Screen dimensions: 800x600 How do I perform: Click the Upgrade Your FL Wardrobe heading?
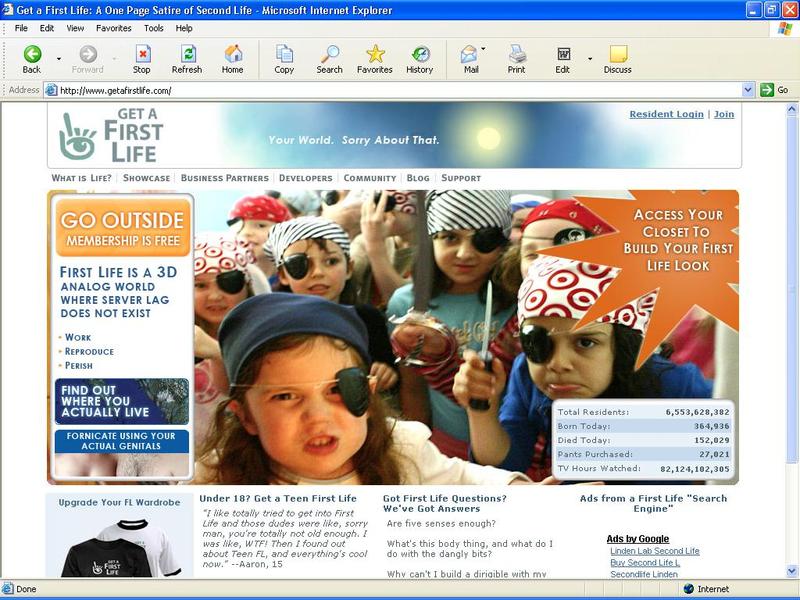click(119, 502)
